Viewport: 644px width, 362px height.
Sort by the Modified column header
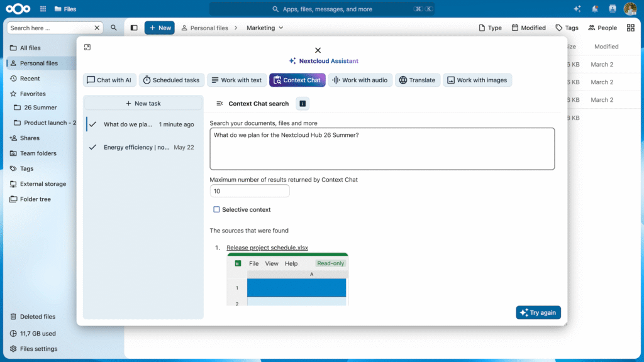(x=606, y=47)
